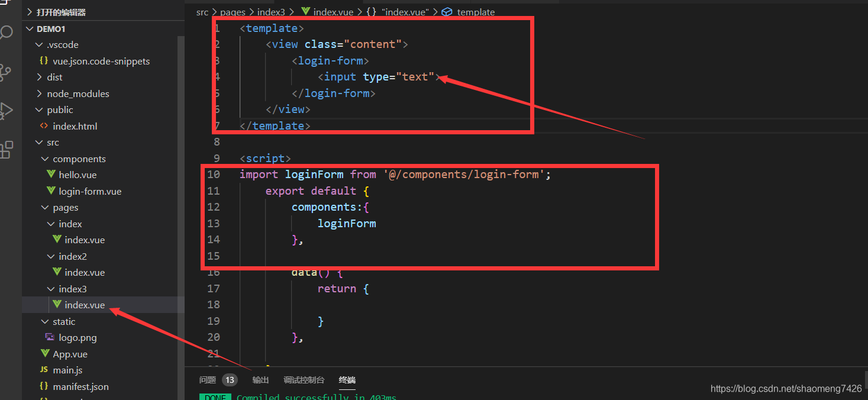This screenshot has width=868, height=400.
Task: Collapse the static folder
Action: tap(45, 321)
